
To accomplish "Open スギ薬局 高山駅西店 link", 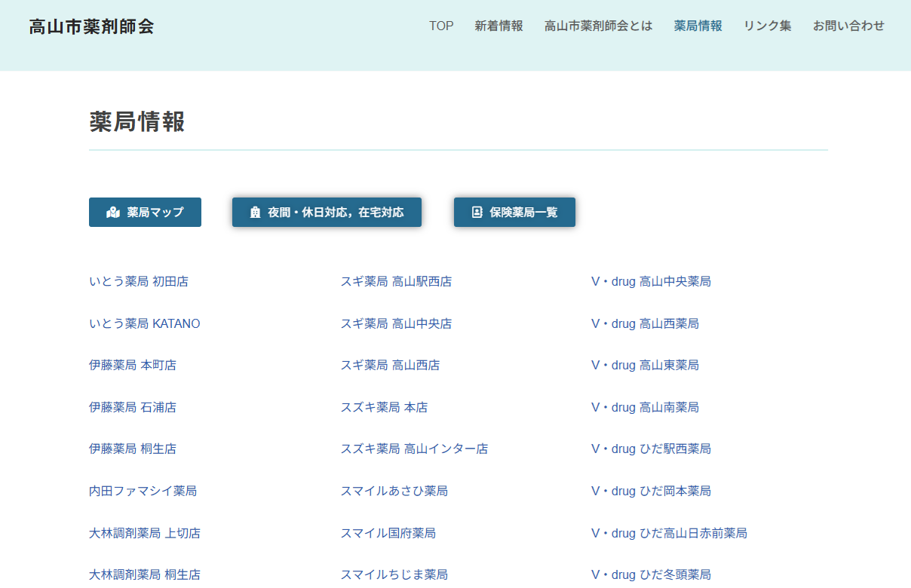I will (x=396, y=281).
